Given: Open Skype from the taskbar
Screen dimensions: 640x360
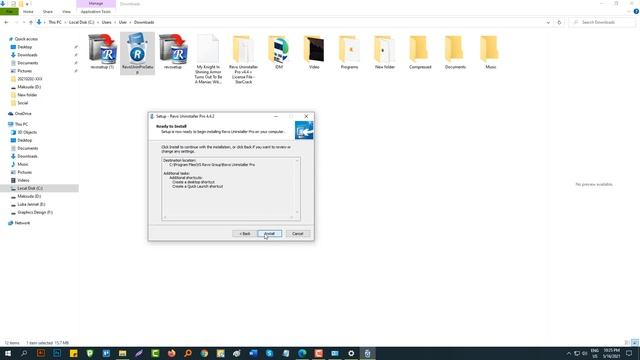Looking at the screenshot, I should tap(269, 353).
